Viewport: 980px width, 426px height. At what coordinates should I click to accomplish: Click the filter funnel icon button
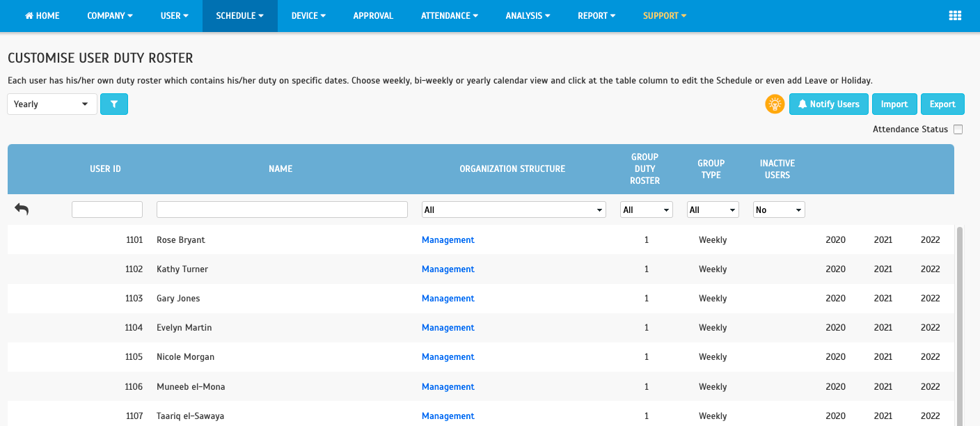point(114,104)
